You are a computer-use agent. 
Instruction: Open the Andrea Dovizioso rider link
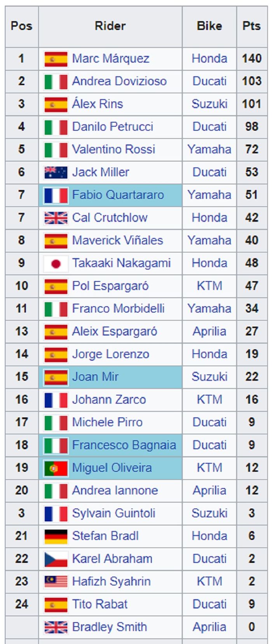[119, 81]
